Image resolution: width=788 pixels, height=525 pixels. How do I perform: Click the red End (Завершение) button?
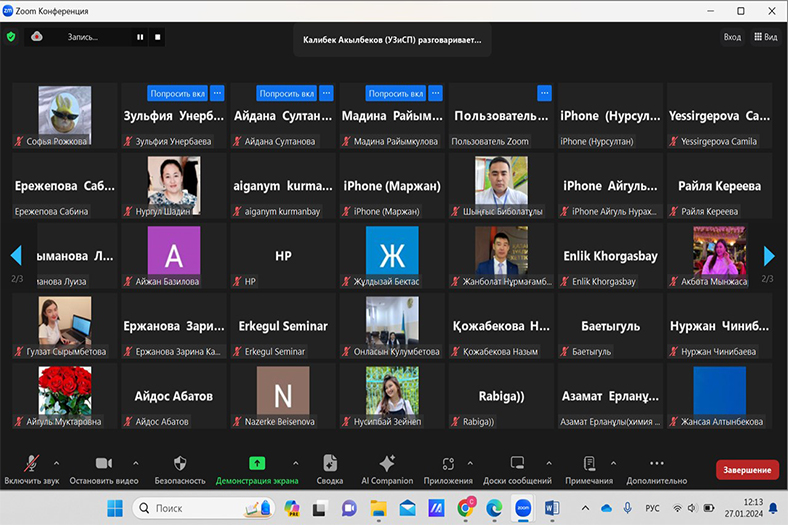pyautogui.click(x=747, y=470)
